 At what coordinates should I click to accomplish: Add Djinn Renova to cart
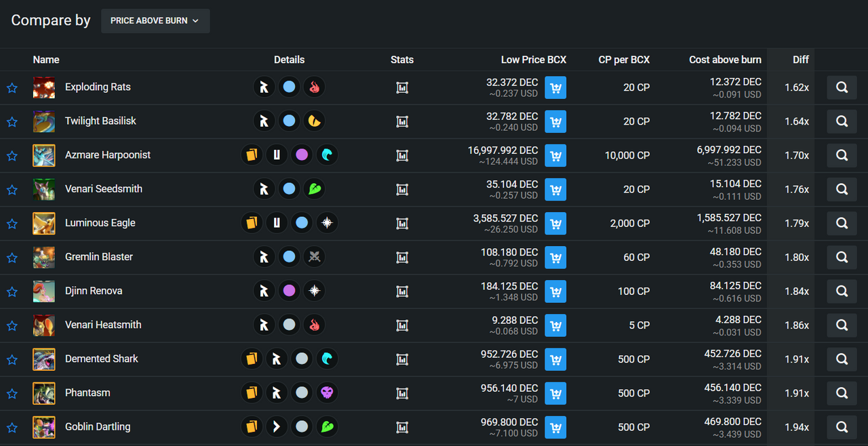pos(555,291)
